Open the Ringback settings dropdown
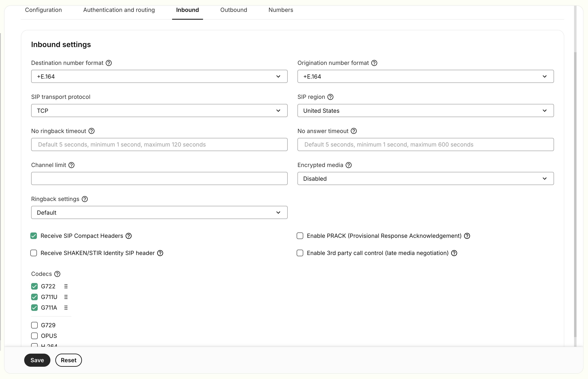Screen dimensions: 588x379 click(x=159, y=212)
